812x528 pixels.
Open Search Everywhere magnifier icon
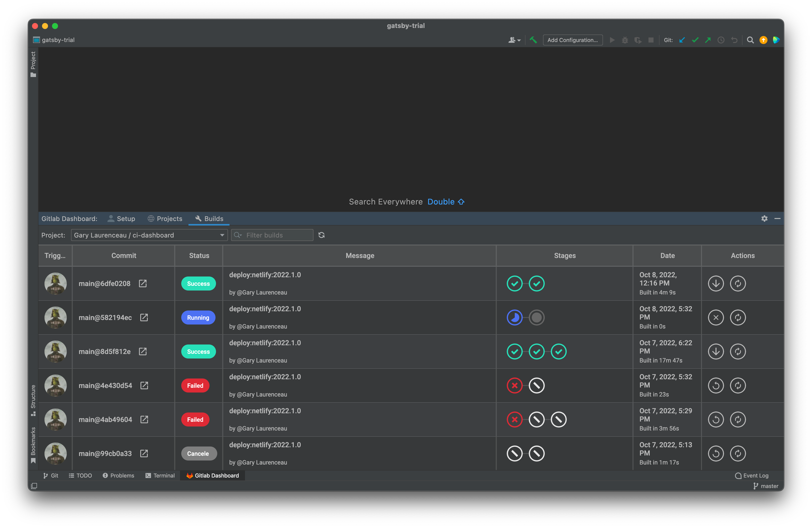click(750, 40)
